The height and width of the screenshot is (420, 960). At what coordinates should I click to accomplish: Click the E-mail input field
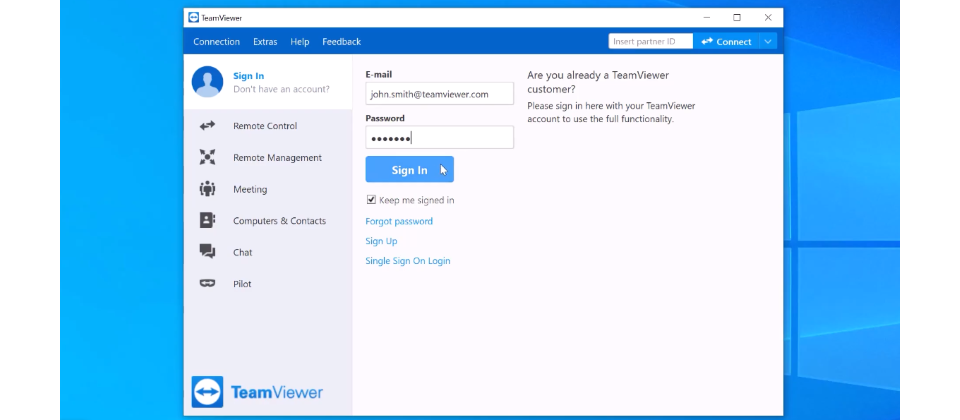(x=440, y=94)
